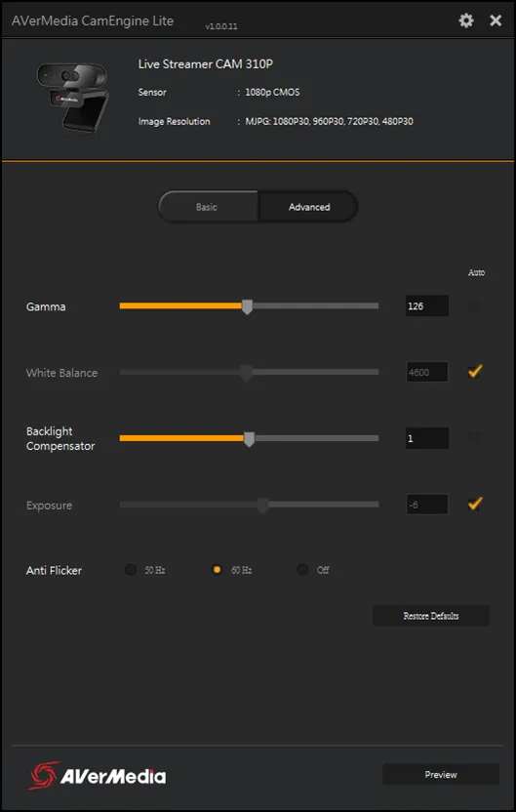Click the AVerMedia logo in the footer
This screenshot has height=812, width=516.
click(97, 776)
